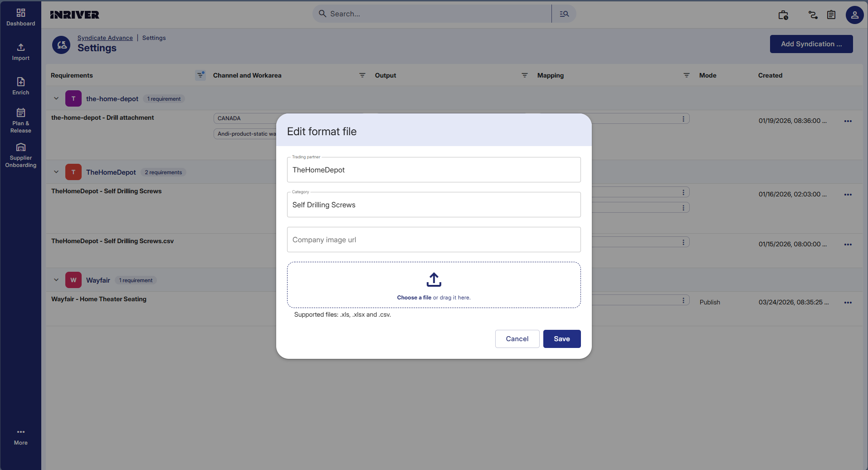Show More sidebar options
Screen dimensions: 868x470
pos(21,436)
